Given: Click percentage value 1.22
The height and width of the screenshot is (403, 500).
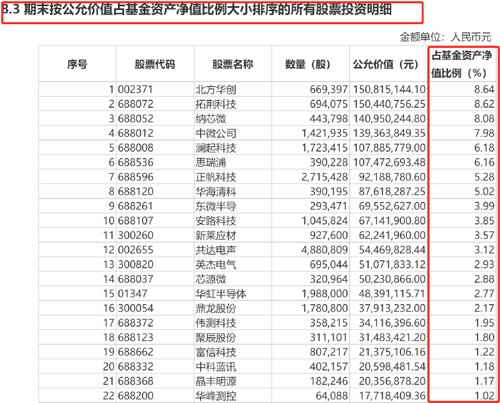Looking at the screenshot, I should coord(484,352).
